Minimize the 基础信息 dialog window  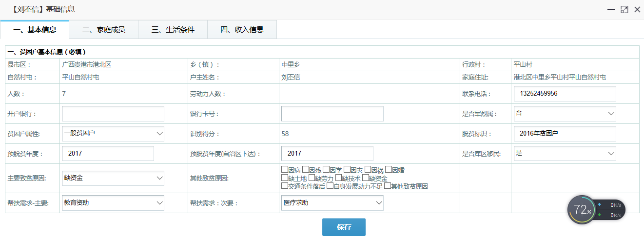click(x=610, y=9)
